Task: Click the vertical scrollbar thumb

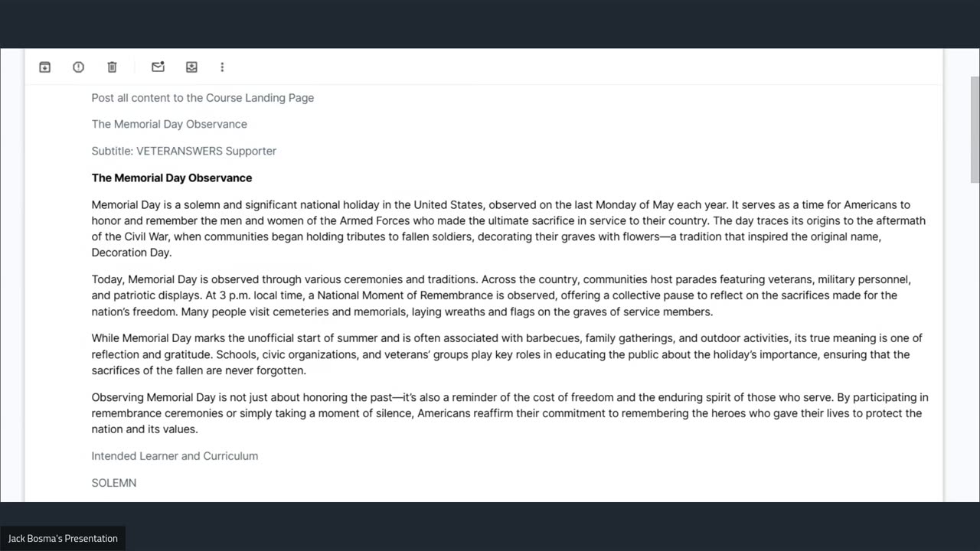Action: click(x=975, y=129)
